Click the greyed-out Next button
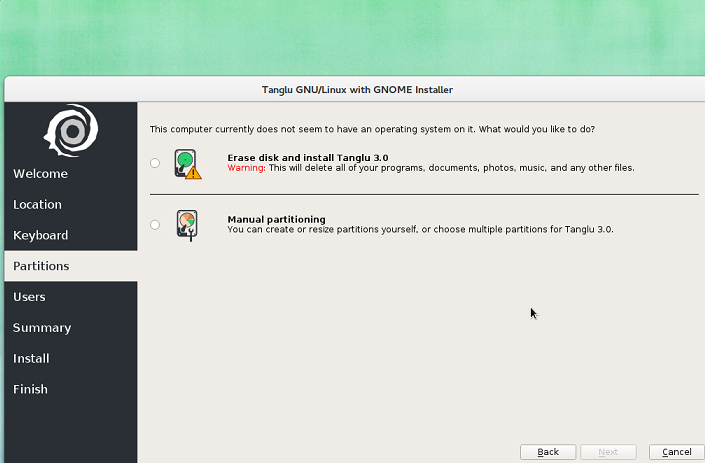This screenshot has width=705, height=465. [608, 452]
